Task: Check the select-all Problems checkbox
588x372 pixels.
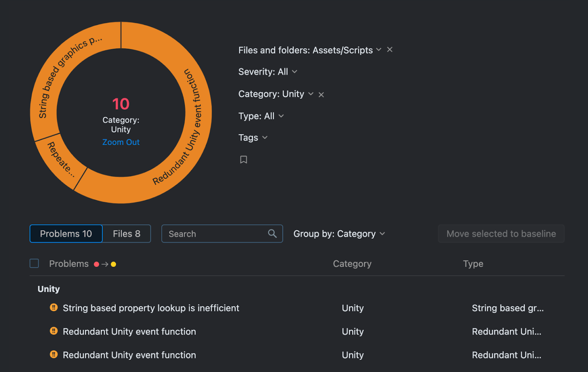Action: tap(34, 264)
